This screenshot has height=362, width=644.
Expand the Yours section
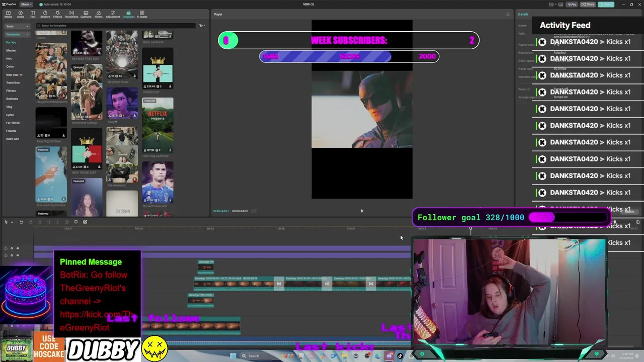pyautogui.click(x=17, y=26)
